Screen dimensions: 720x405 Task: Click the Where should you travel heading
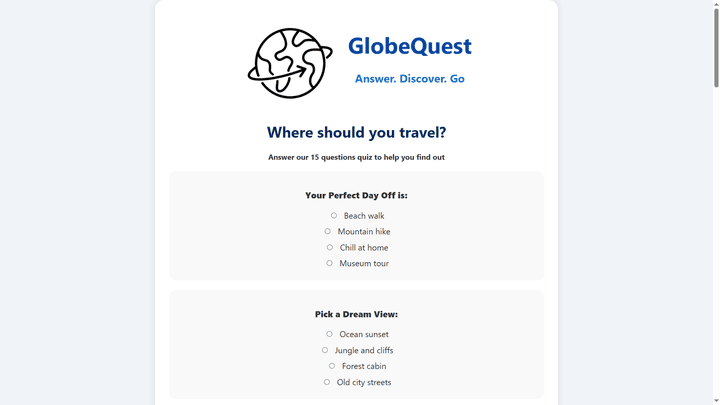(x=356, y=133)
